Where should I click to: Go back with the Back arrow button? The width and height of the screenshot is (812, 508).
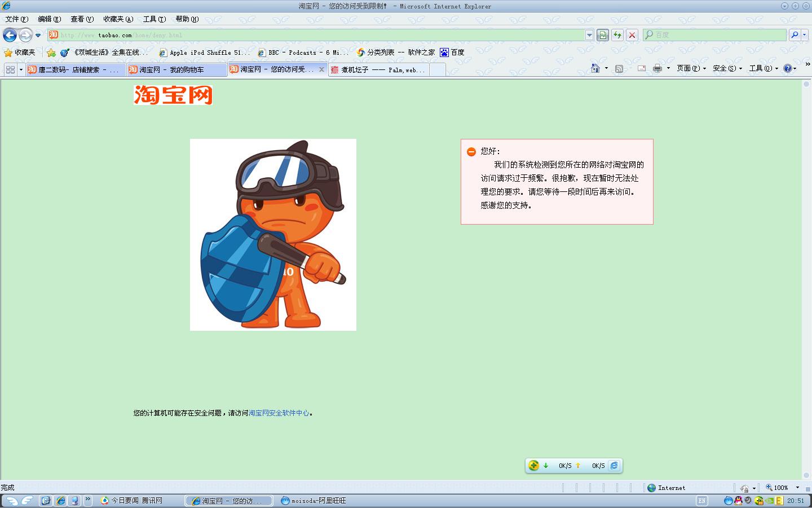[10, 36]
